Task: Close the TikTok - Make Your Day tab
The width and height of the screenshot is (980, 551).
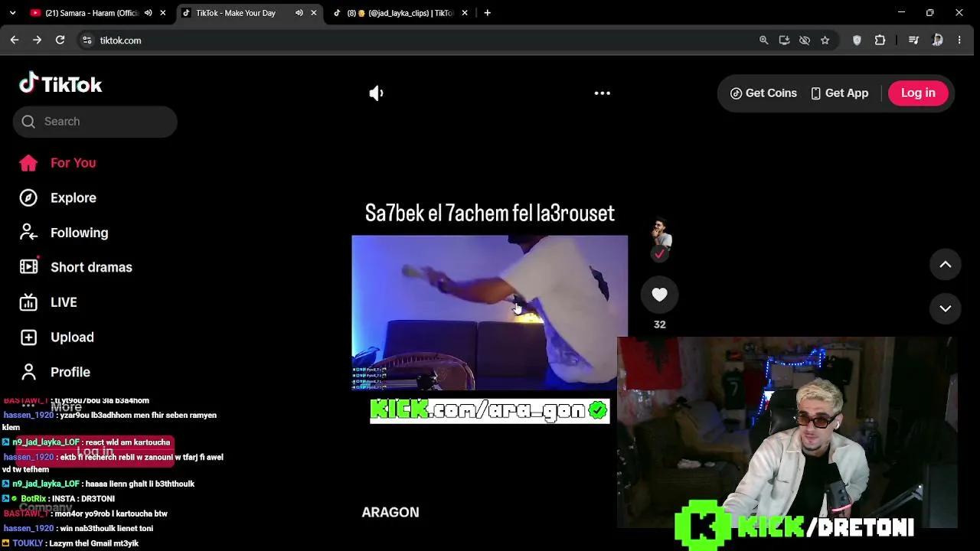Action: (x=313, y=13)
